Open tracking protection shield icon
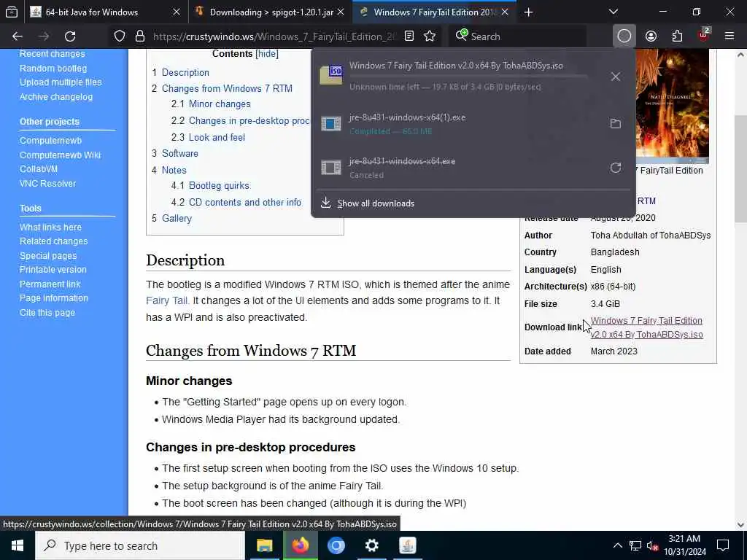747x560 pixels. tap(120, 36)
